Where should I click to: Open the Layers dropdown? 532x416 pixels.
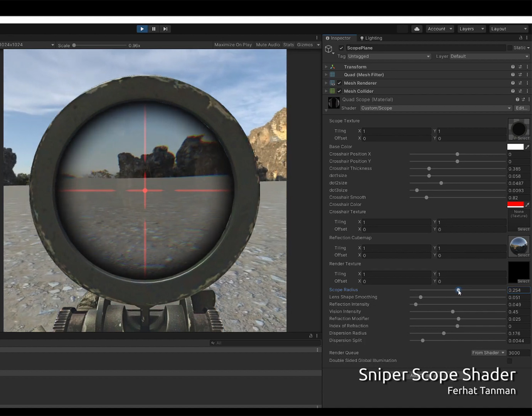[x=471, y=29]
